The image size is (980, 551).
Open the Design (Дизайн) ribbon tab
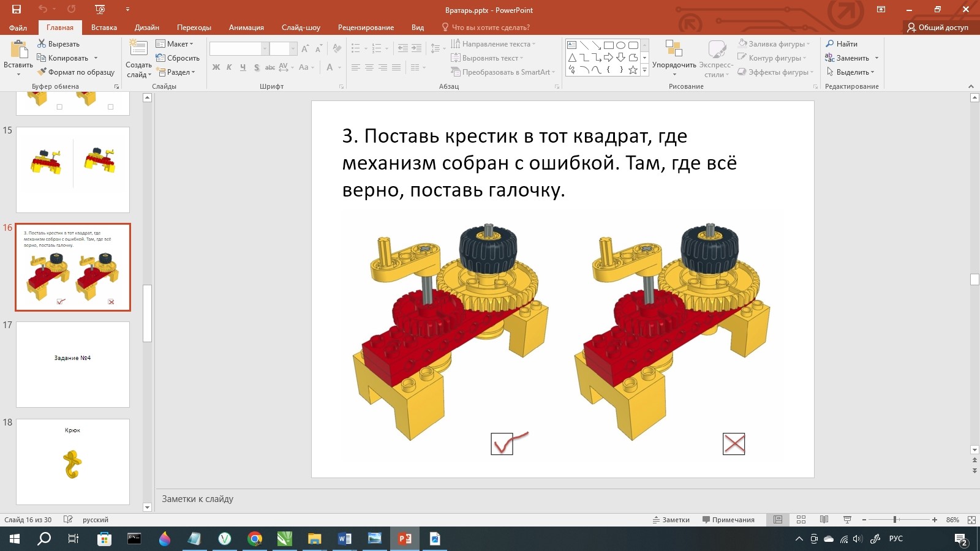click(x=147, y=28)
